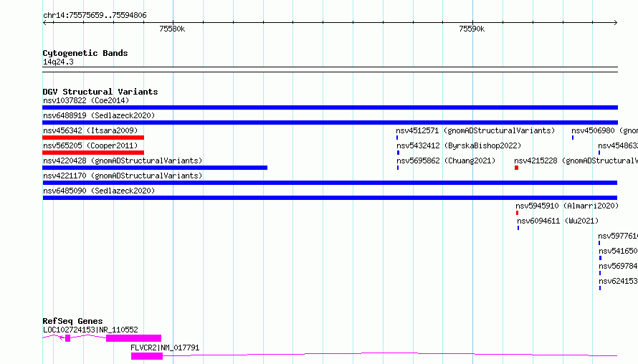Open the DGV Structural Variants track heading
Image resolution: width=638 pixels, height=364 pixels.
(100, 92)
